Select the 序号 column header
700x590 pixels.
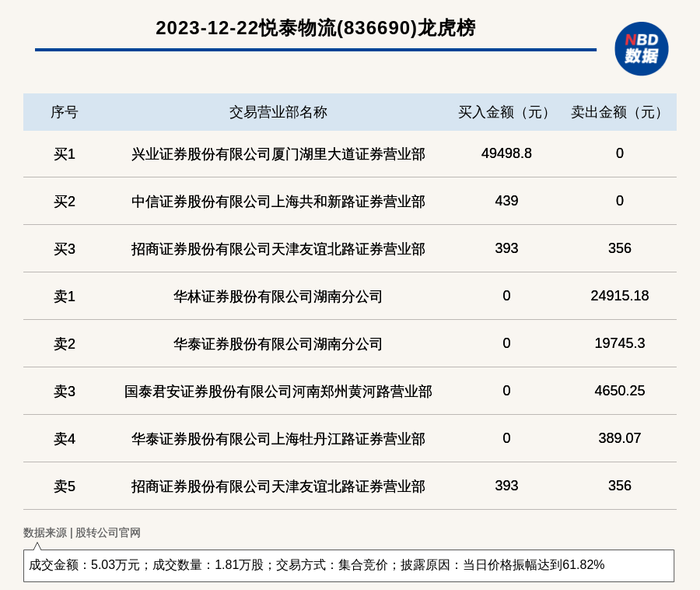[x=65, y=112]
